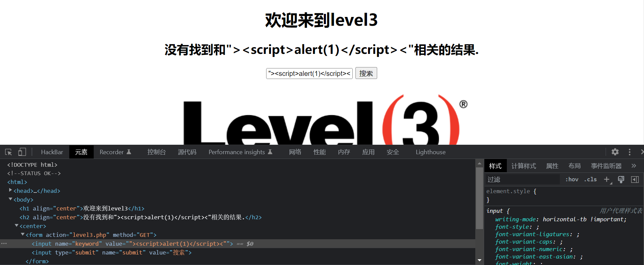This screenshot has height=265, width=644.
Task: Select the <html> node line
Action: [x=17, y=182]
